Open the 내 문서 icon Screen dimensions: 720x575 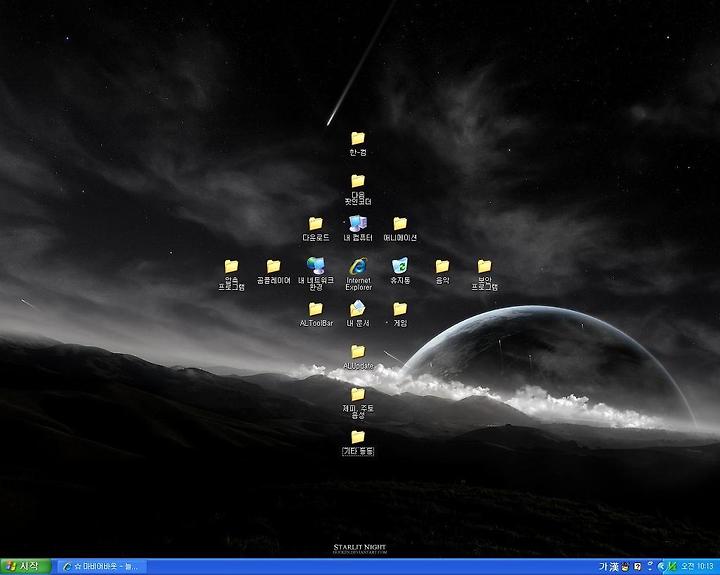click(x=358, y=314)
